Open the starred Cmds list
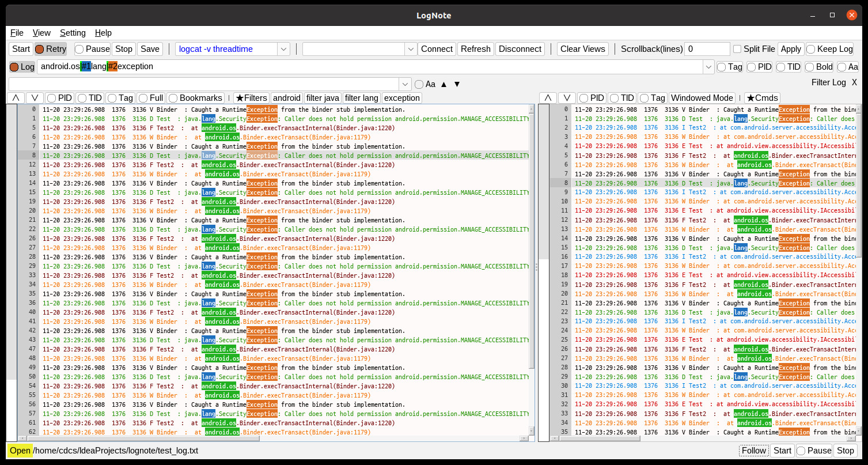This screenshot has width=868, height=465. (762, 98)
